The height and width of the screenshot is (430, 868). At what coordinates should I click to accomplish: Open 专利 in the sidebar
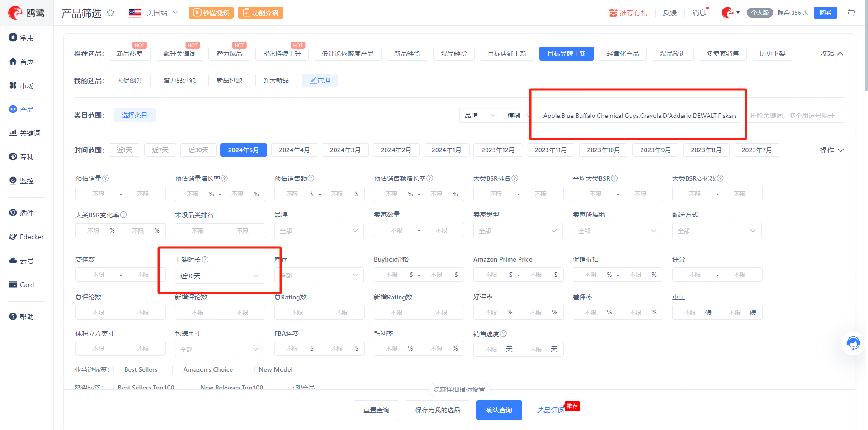pyautogui.click(x=22, y=157)
